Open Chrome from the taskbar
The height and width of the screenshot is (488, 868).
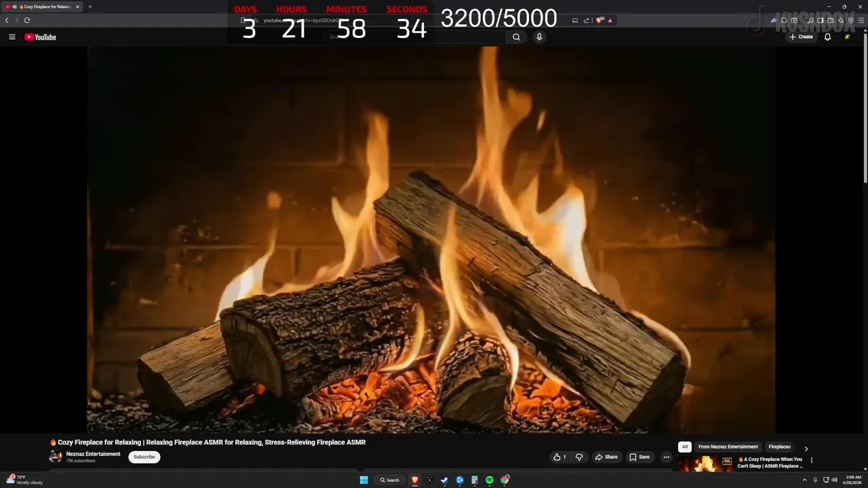[x=505, y=480]
